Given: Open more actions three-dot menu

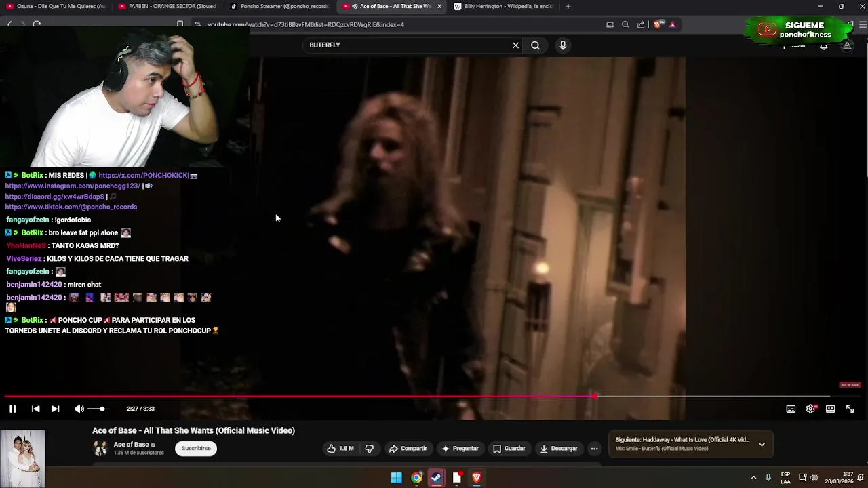Looking at the screenshot, I should pos(594,448).
